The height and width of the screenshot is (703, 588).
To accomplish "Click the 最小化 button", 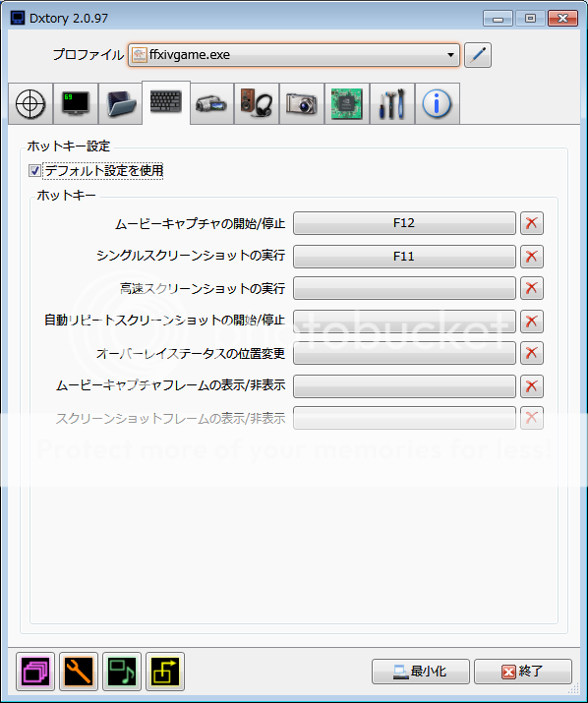I will [x=420, y=672].
